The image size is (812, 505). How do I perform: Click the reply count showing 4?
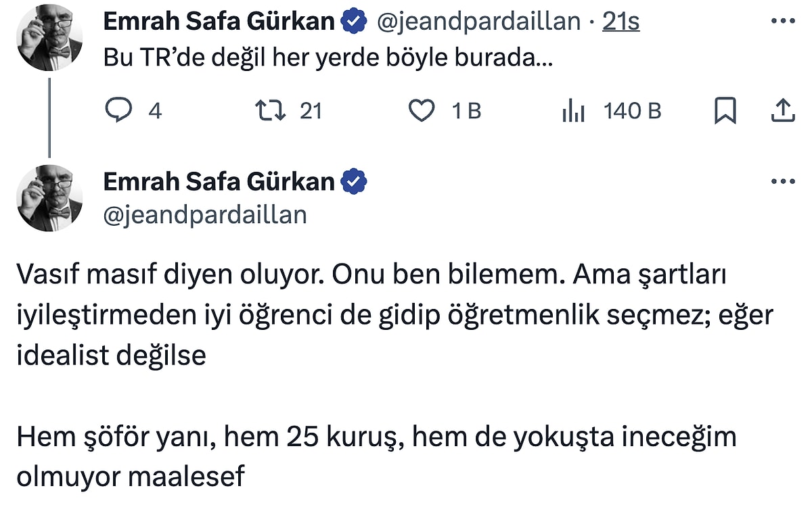(154, 110)
